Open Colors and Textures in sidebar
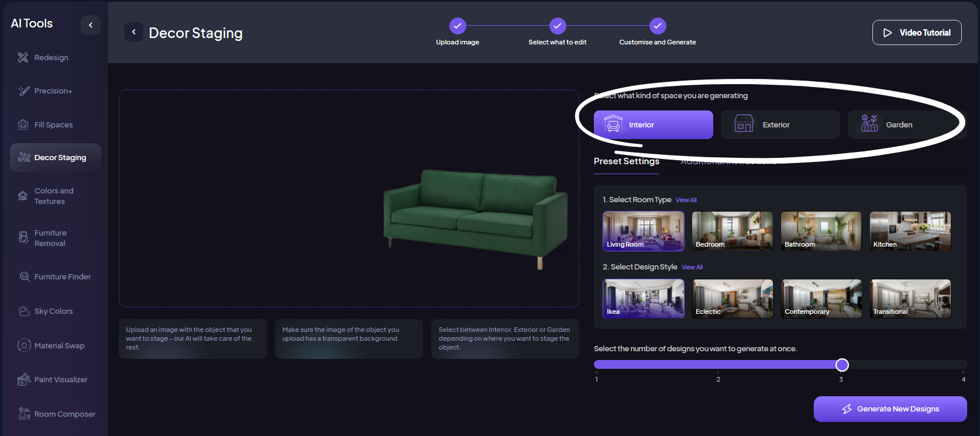Screen dimensions: 980x436 (54, 196)
